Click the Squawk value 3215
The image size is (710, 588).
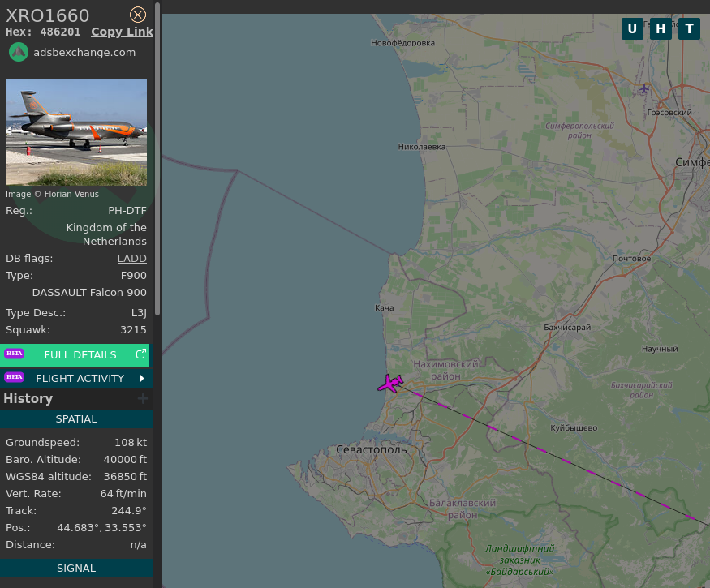pos(133,329)
